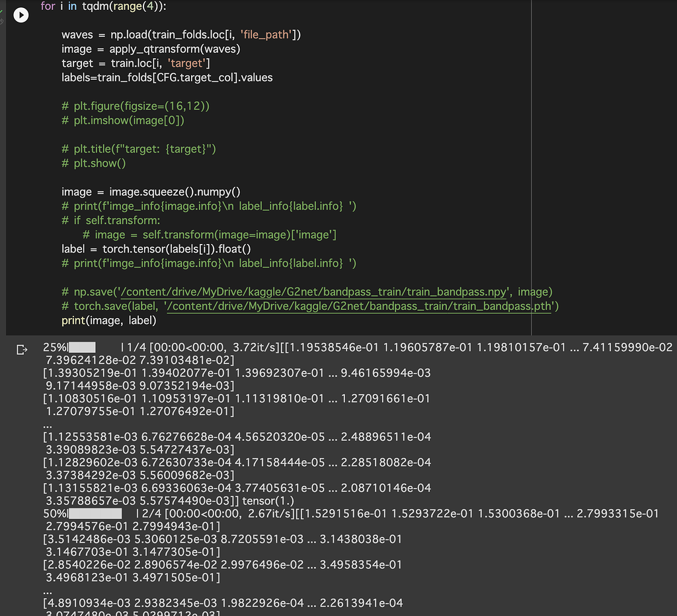Click the print(image, label) statement
677x616 pixels.
pyautogui.click(x=109, y=321)
